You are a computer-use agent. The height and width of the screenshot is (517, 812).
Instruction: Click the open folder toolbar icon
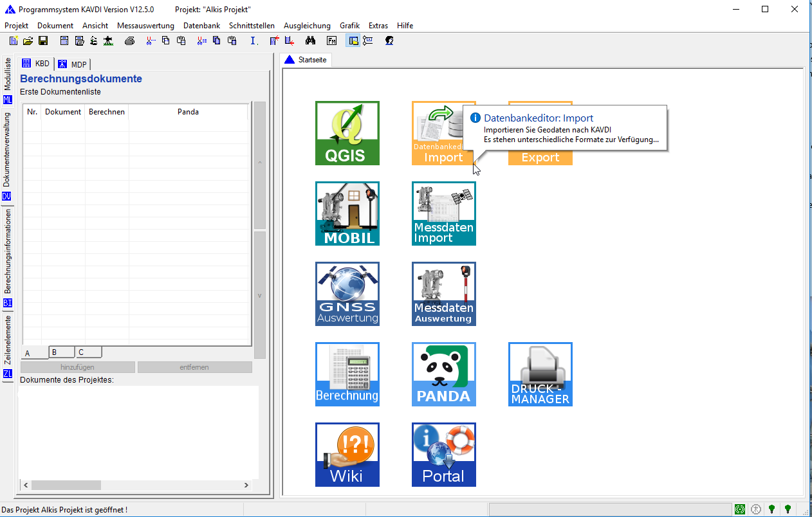pos(28,41)
